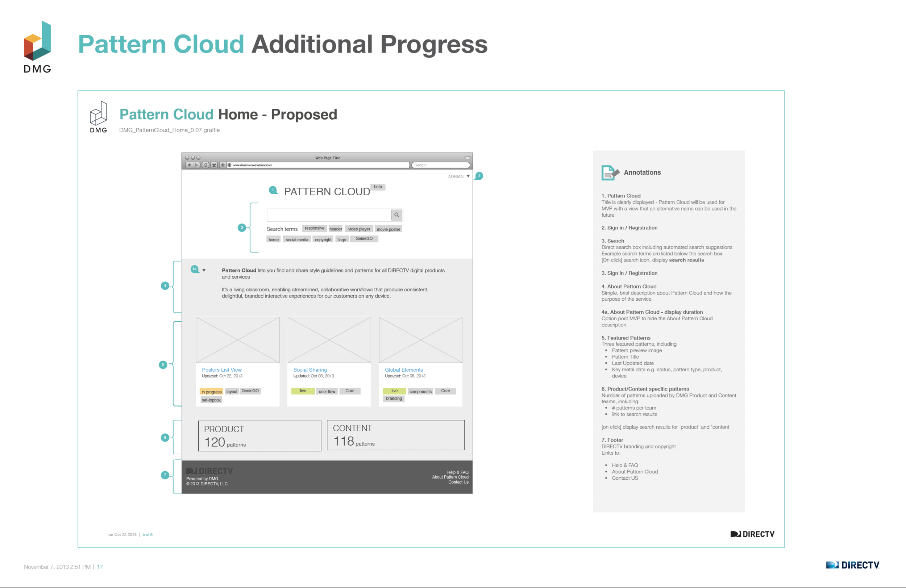The width and height of the screenshot is (906, 588).
Task: Click the 'Annotations' panel heading
Action: click(642, 172)
